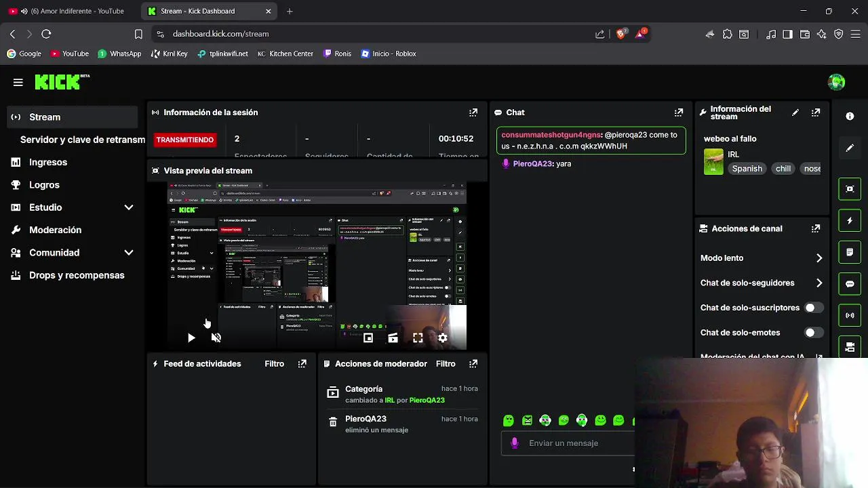Share this page from the address bar

click(x=600, y=34)
